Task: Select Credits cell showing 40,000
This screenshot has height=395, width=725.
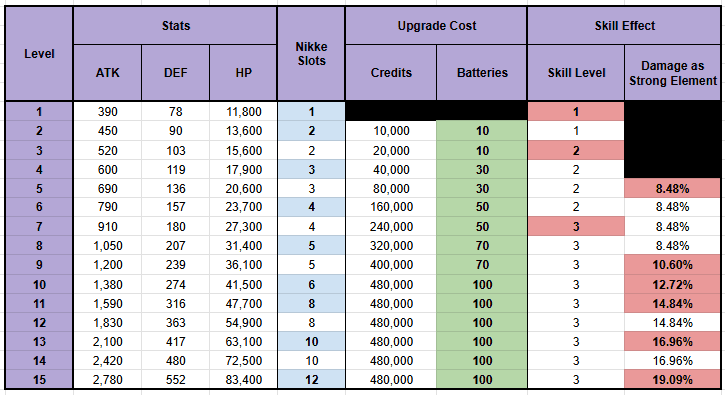Action: click(391, 170)
